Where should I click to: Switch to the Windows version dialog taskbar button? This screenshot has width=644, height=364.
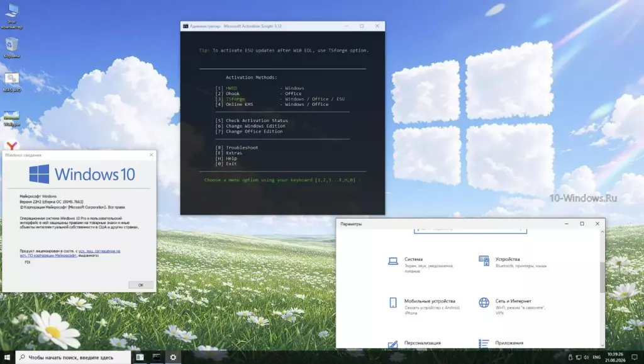pyautogui.click(x=140, y=357)
